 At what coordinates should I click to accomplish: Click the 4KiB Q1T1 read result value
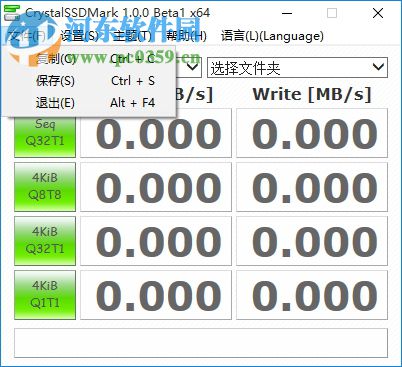pyautogui.click(x=156, y=295)
